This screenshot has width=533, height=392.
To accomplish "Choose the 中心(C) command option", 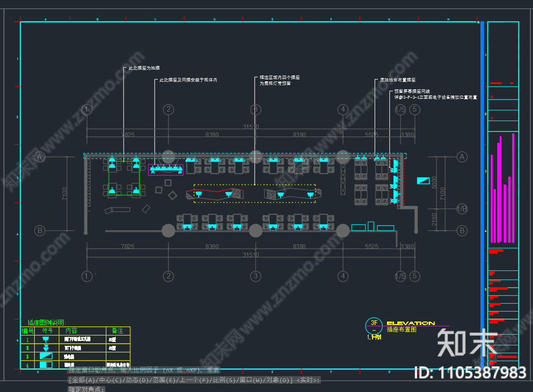I will pyautogui.click(x=110, y=380).
